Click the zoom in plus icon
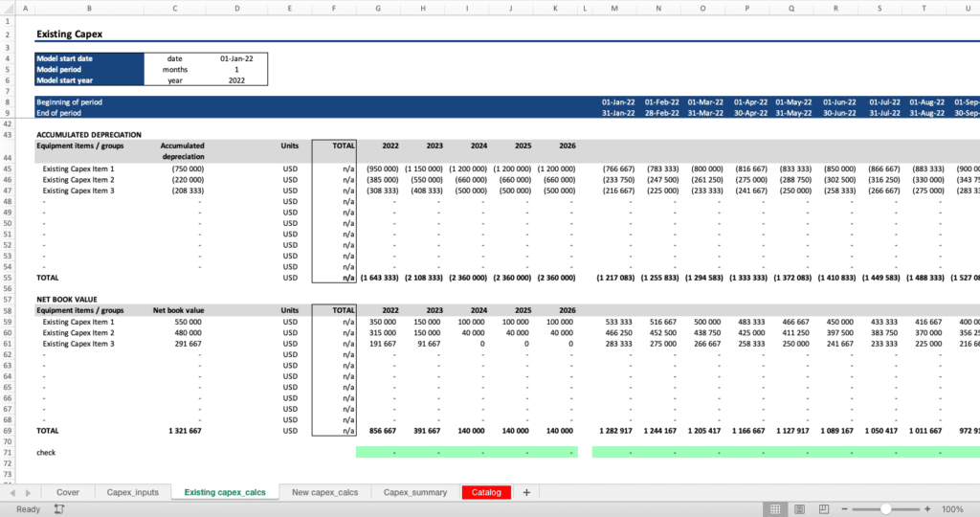 coord(928,509)
